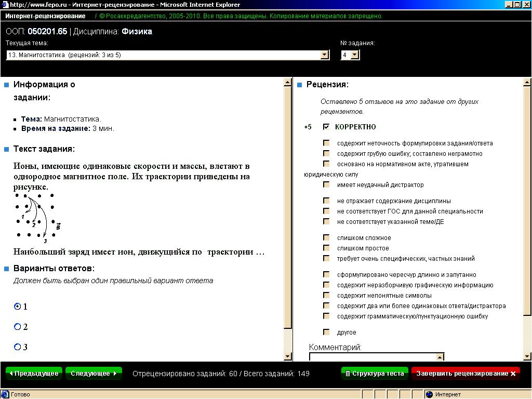The height and width of the screenshot is (399, 532).
Task: Tick 'содержит непонятные символы' checkbox
Action: [x=326, y=295]
